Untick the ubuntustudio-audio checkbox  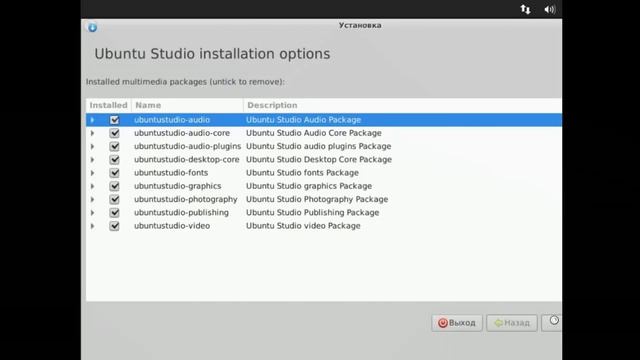pyautogui.click(x=114, y=120)
